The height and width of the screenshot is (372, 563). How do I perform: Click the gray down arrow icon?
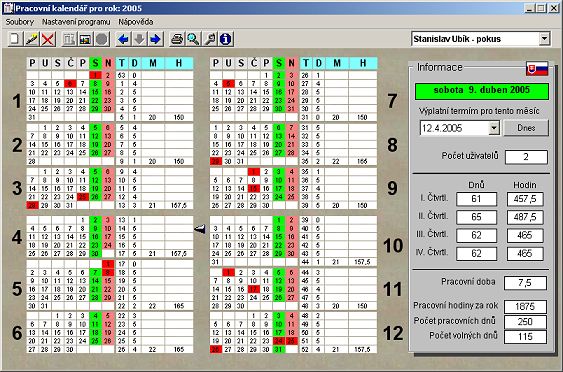(x=139, y=39)
